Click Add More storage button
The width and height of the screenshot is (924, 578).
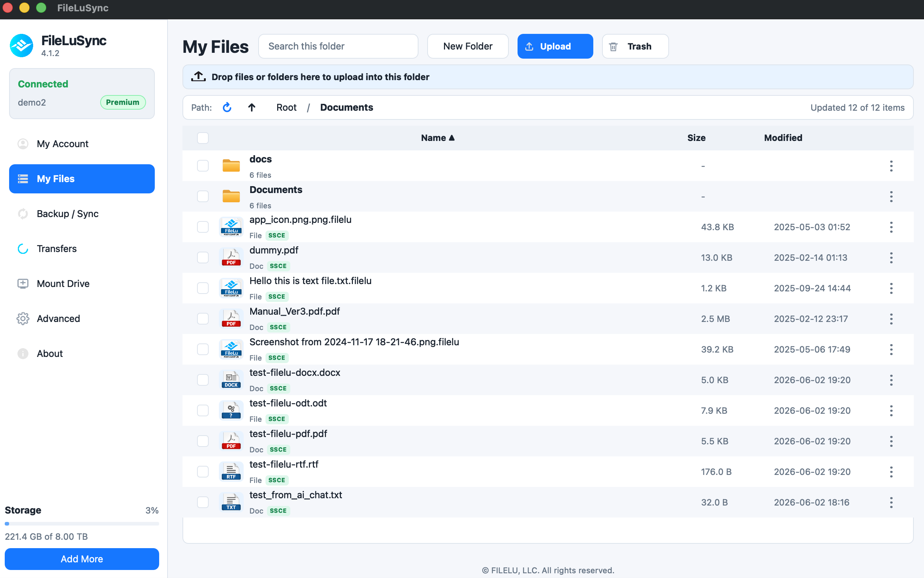coord(82,559)
